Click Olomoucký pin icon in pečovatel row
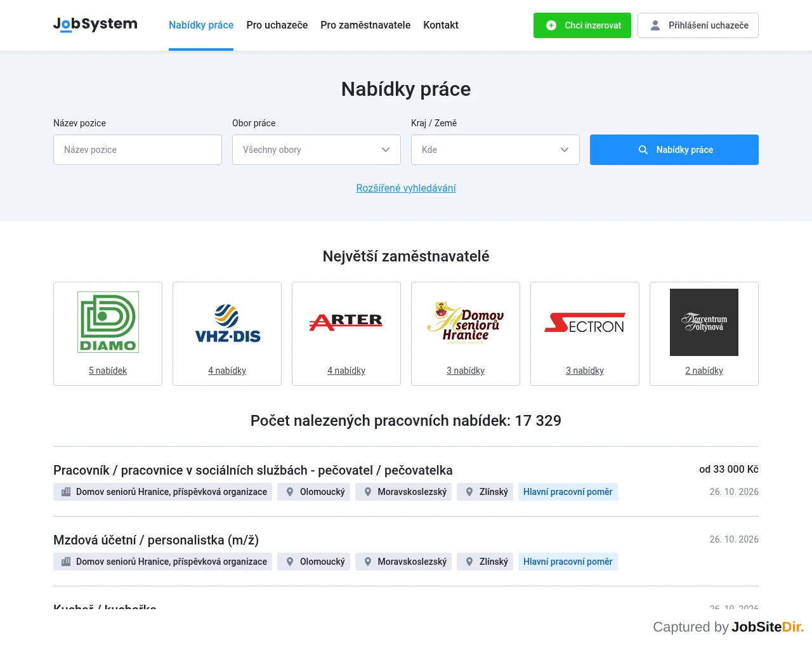Image resolution: width=812 pixels, height=646 pixels. pyautogui.click(x=290, y=492)
